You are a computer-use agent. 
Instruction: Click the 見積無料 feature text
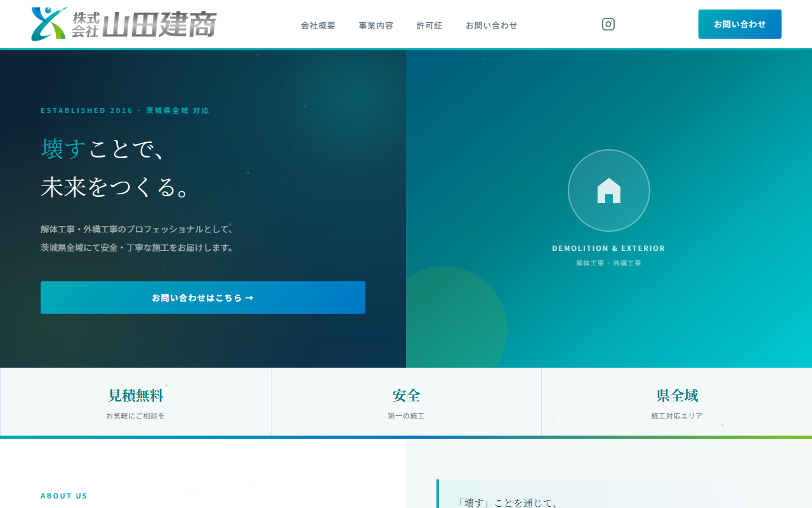coord(136,396)
